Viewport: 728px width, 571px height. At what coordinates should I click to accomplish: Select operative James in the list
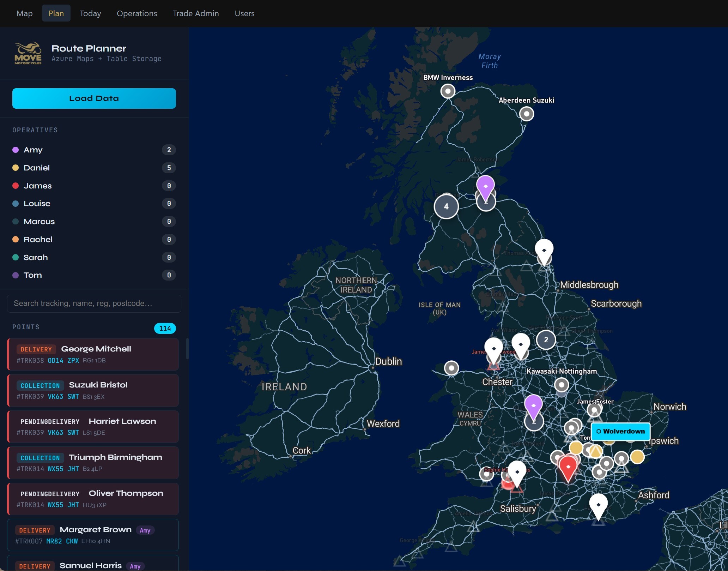click(94, 186)
